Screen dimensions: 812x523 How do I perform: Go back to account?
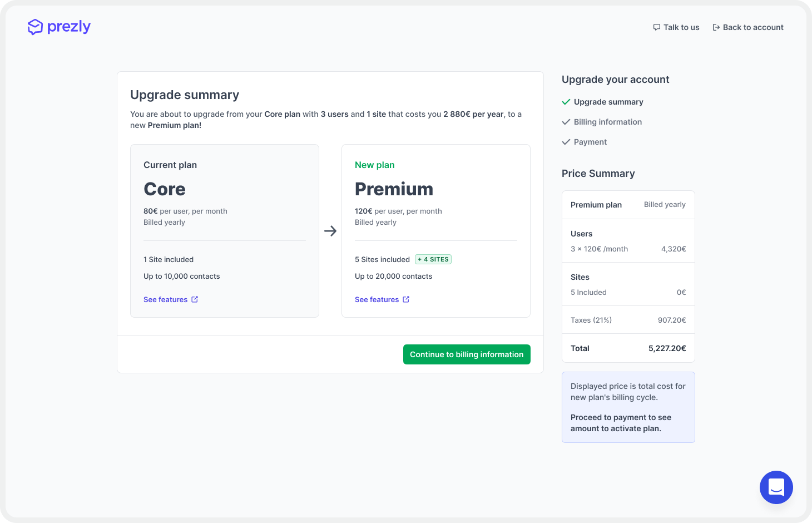point(748,27)
